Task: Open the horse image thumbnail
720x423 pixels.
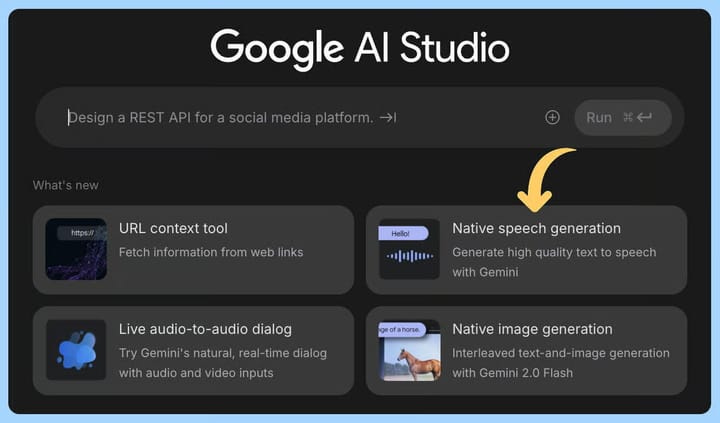Action: (x=409, y=350)
